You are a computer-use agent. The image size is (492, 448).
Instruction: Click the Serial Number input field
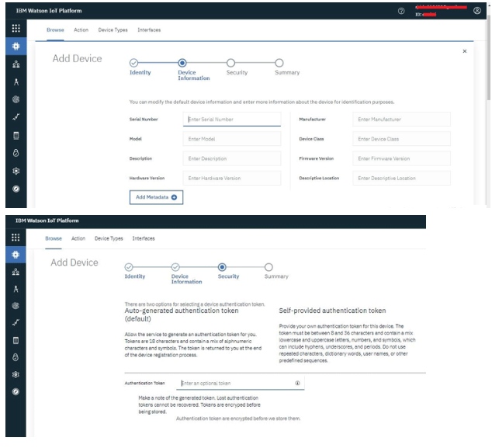pyautogui.click(x=232, y=120)
